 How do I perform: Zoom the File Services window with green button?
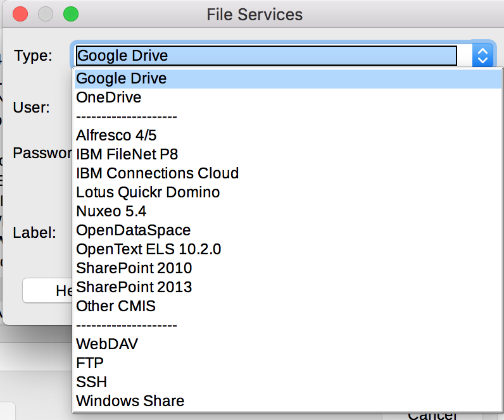coord(71,14)
